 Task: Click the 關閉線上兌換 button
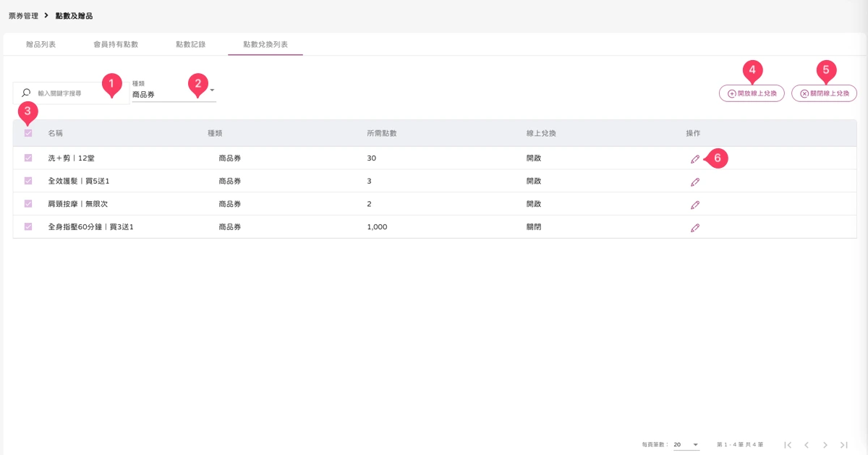(825, 93)
